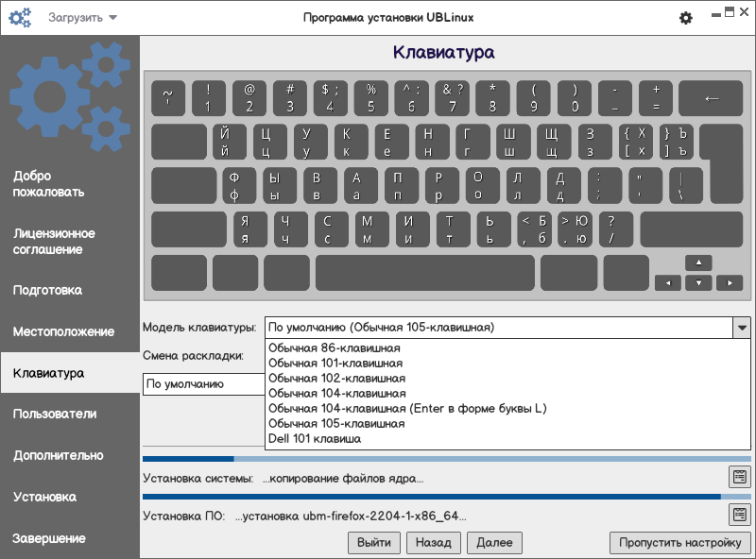Click the Ф key on the keyboard preview
The image size is (756, 559).
[239, 186]
